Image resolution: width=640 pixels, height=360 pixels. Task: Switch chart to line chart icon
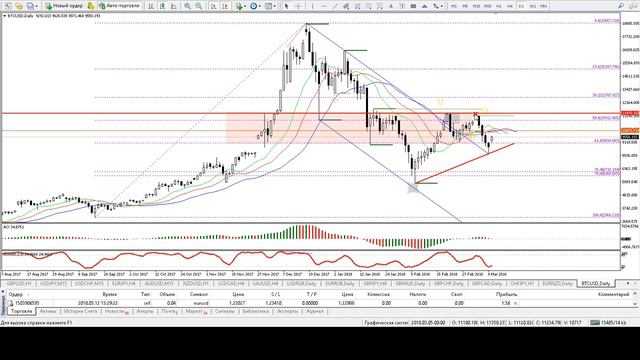(174, 6)
